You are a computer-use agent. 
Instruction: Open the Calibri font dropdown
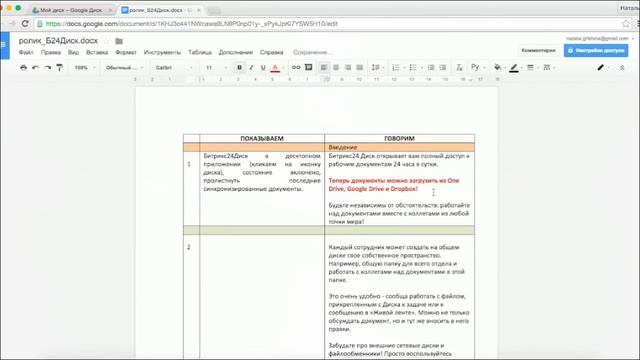(173, 67)
